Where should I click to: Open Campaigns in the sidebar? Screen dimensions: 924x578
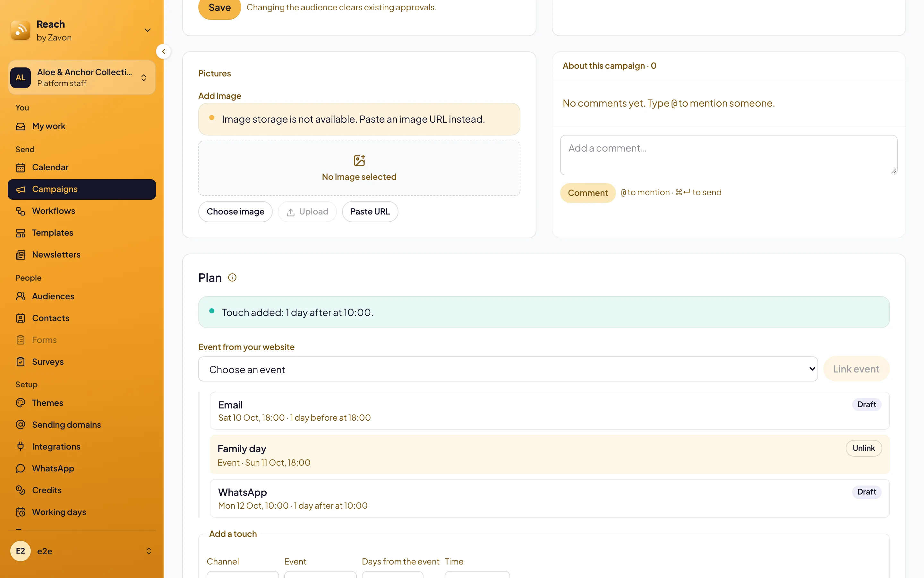pyautogui.click(x=82, y=189)
